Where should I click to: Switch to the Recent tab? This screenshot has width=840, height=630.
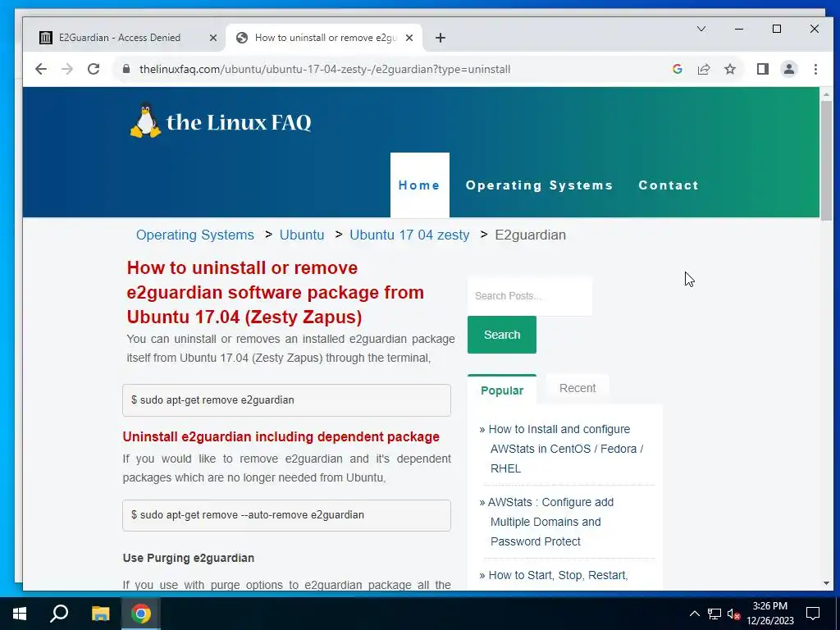577,388
